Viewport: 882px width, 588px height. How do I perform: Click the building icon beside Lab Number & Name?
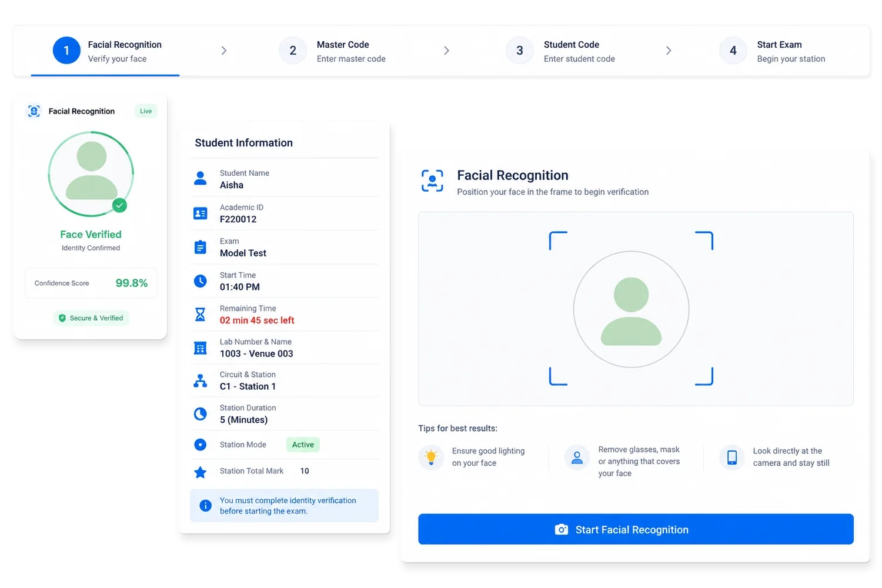click(x=201, y=348)
